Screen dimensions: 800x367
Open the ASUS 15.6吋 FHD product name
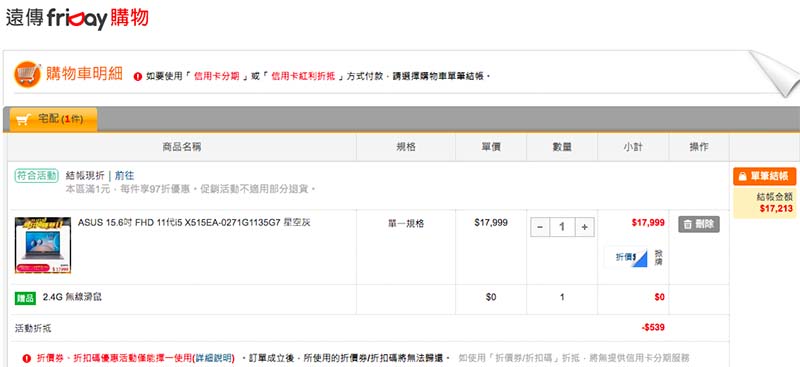pos(194,223)
